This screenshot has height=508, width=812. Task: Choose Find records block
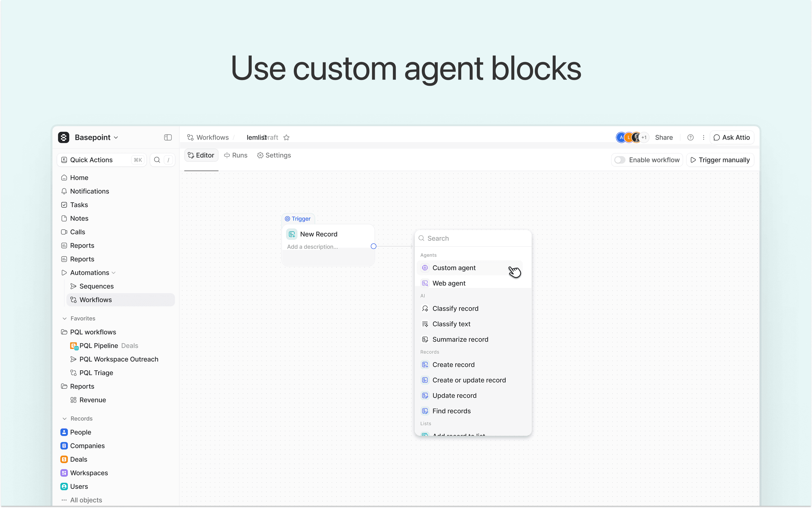[x=470, y=411]
